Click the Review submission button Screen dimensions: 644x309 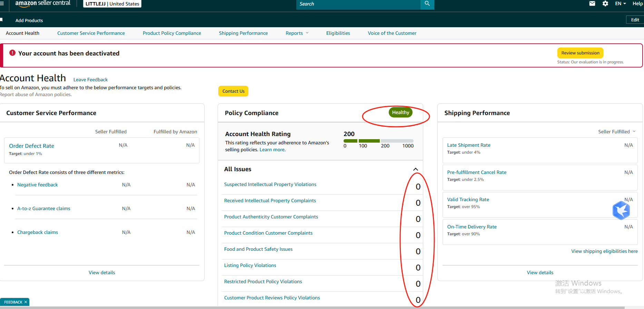[580, 53]
